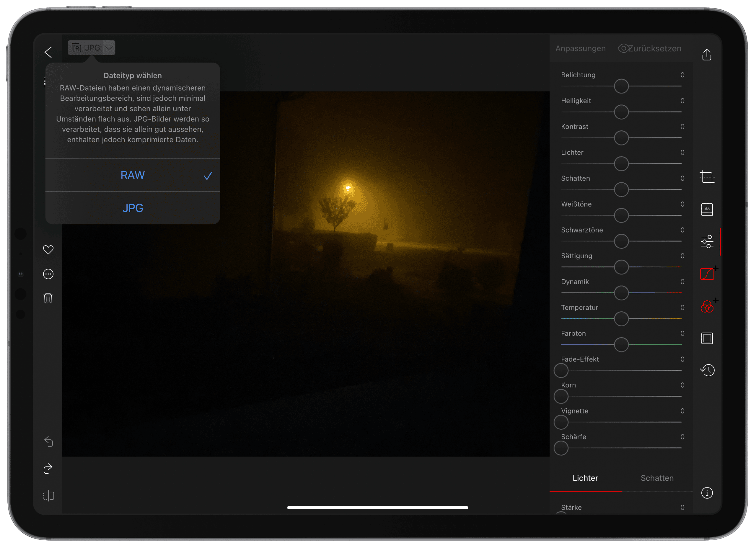Image resolution: width=756 pixels, height=548 pixels.
Task: Share the photo using export icon
Action: pyautogui.click(x=707, y=55)
